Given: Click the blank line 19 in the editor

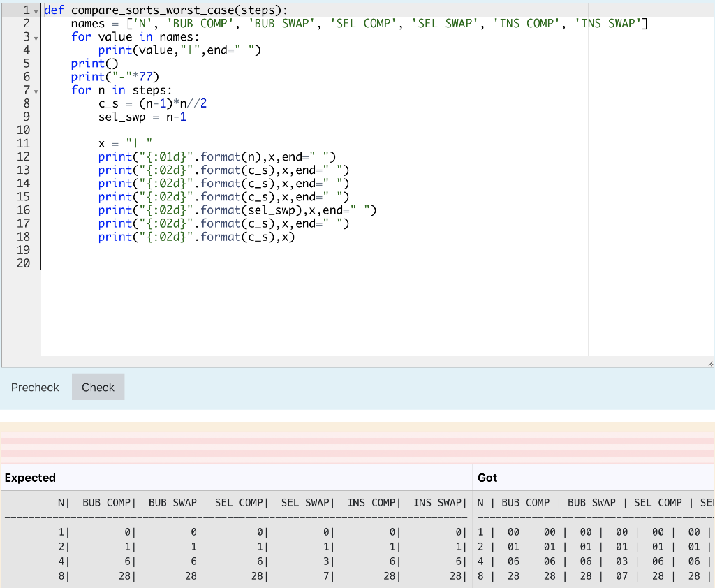Looking at the screenshot, I should coord(140,250).
